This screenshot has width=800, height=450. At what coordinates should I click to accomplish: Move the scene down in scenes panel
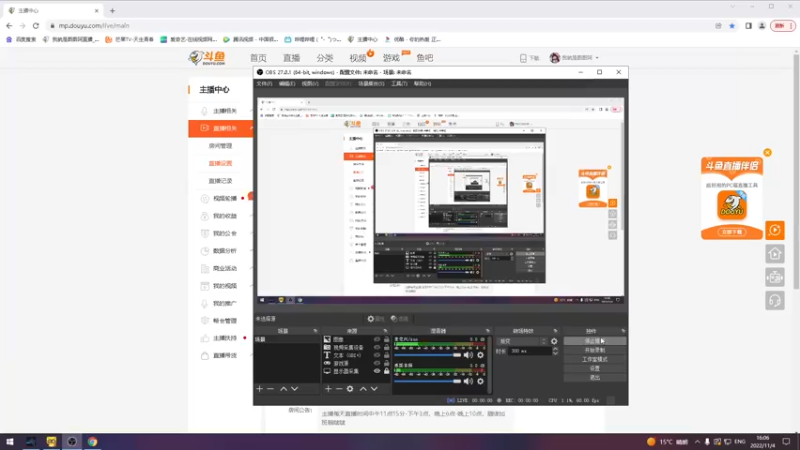tap(295, 389)
